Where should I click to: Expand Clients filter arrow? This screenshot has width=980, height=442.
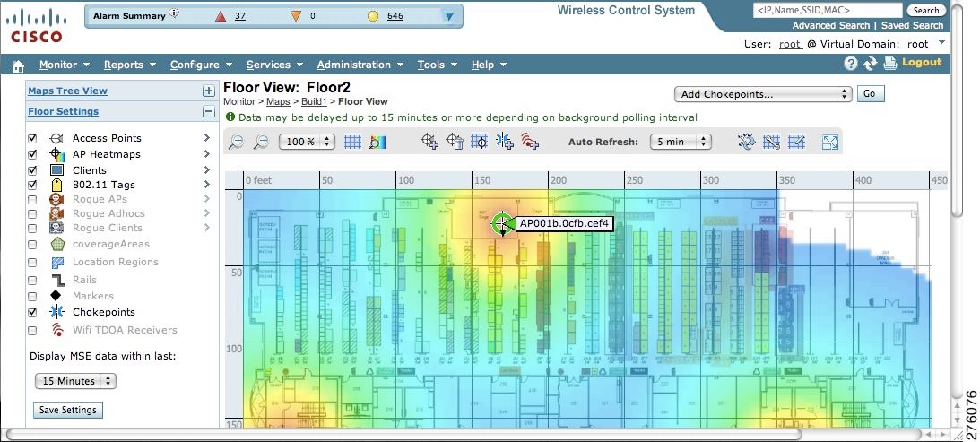[207, 170]
